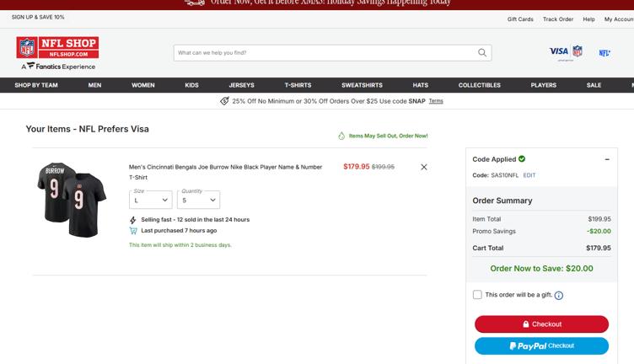Click ship within 2 business days text

coord(180,245)
